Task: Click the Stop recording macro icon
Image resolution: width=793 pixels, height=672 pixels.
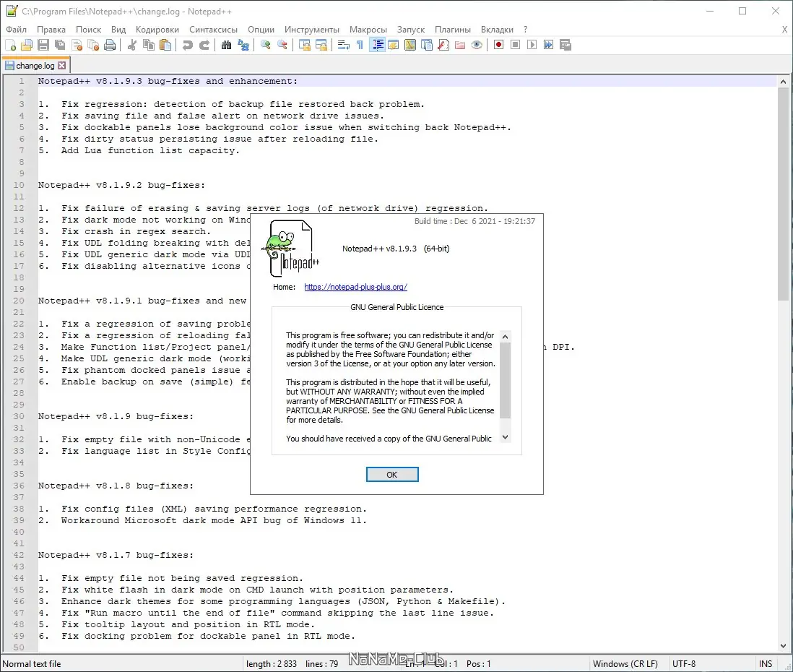Action: click(516, 45)
